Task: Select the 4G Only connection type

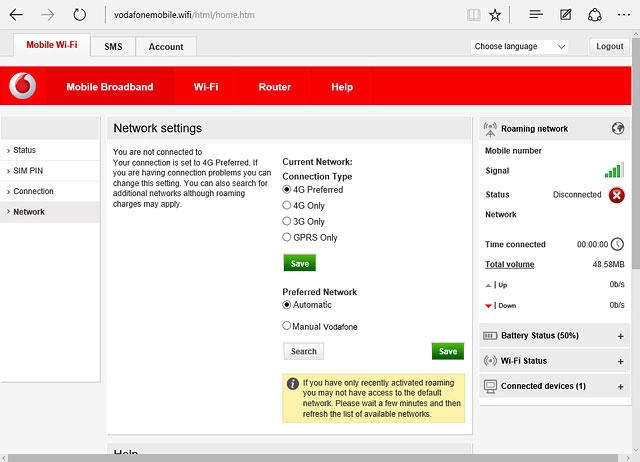Action: pyautogui.click(x=287, y=206)
